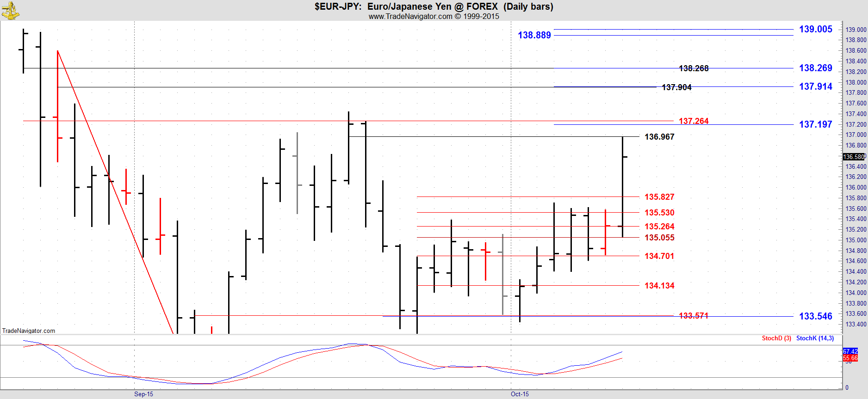Click the blue 133.546 support label
The width and height of the screenshot is (868, 399).
[x=815, y=316]
